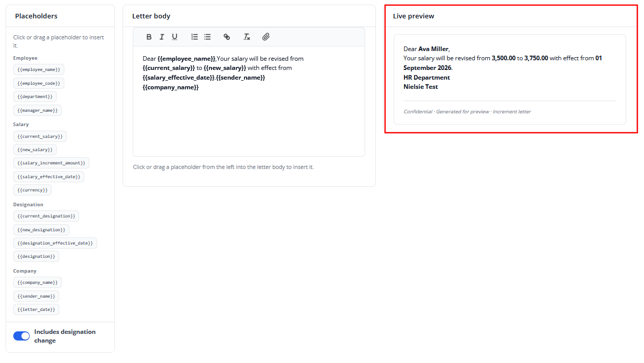This screenshot has height=363, width=644.
Task: Insert the {{new_designation}} placeholder
Action: [41, 230]
